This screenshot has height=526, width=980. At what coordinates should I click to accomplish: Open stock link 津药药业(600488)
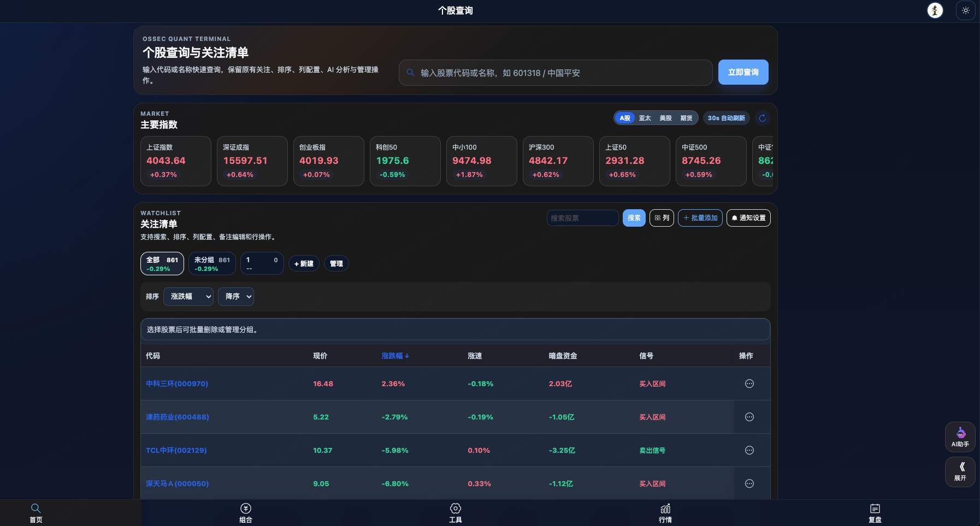pyautogui.click(x=178, y=417)
